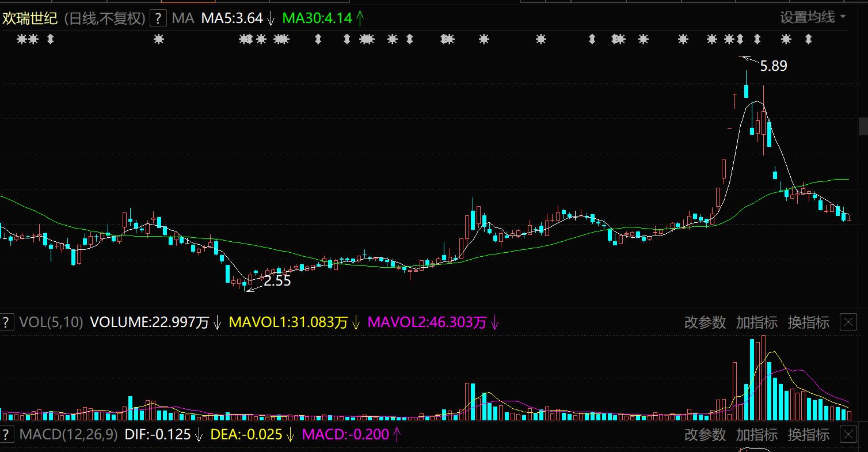868x452 pixels.
Task: Select the MA5:3.64 moving average value
Action: click(232, 18)
